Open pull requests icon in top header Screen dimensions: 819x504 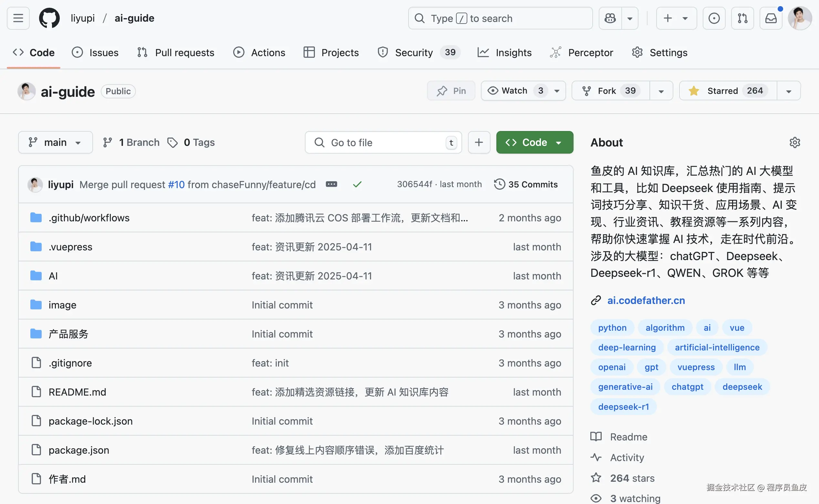tap(742, 18)
